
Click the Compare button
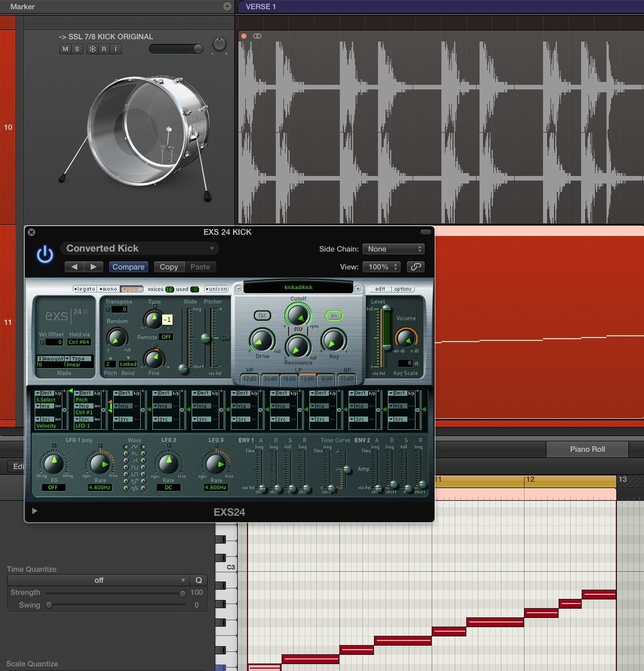pyautogui.click(x=128, y=267)
